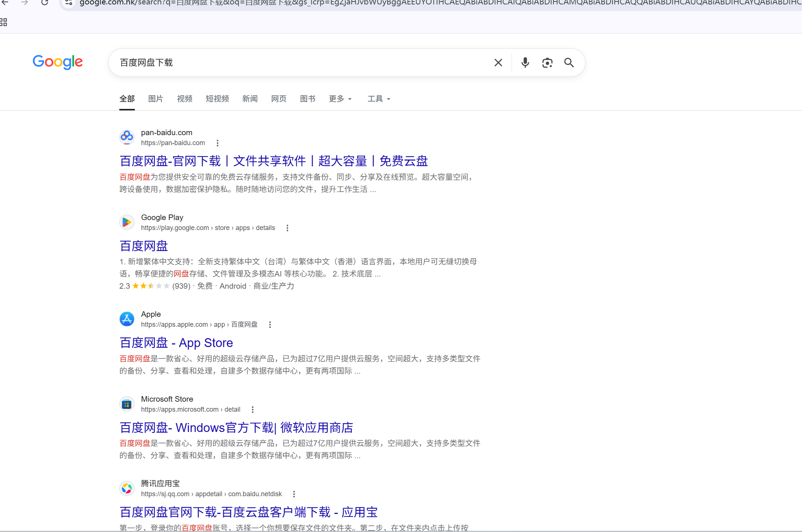Click the https://pan-baidu.com URL text
802x532 pixels.
coord(173,143)
